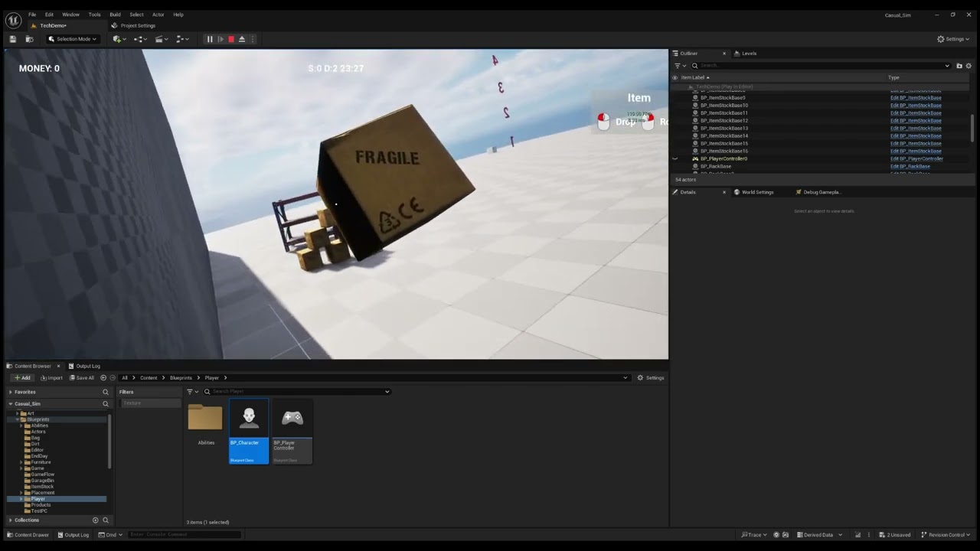The height and width of the screenshot is (551, 980).
Task: Open the Edit menu
Action: coord(49,15)
